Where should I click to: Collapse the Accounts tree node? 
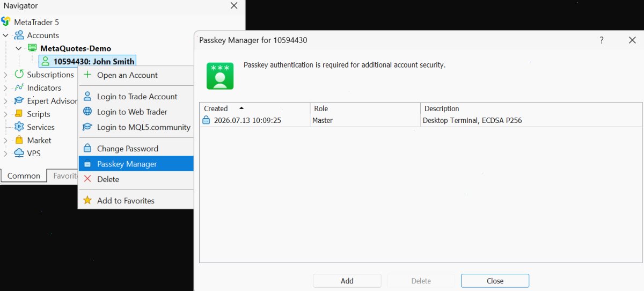pos(5,35)
